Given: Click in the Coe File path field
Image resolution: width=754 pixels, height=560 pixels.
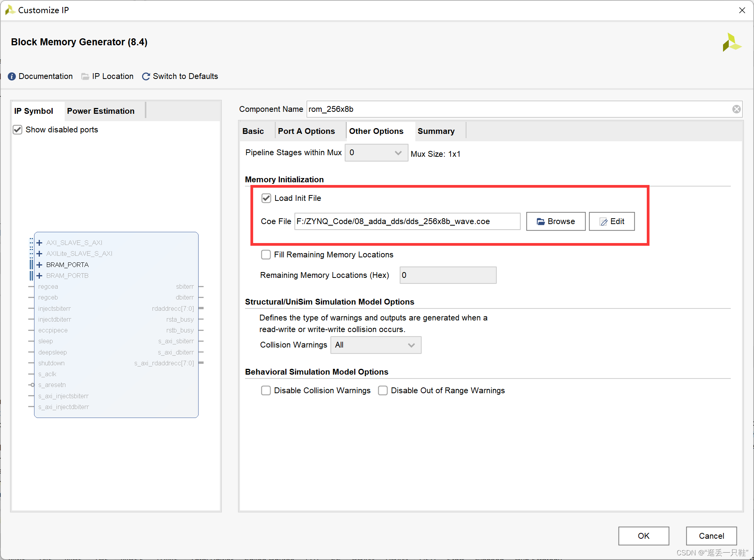Looking at the screenshot, I should coord(407,221).
